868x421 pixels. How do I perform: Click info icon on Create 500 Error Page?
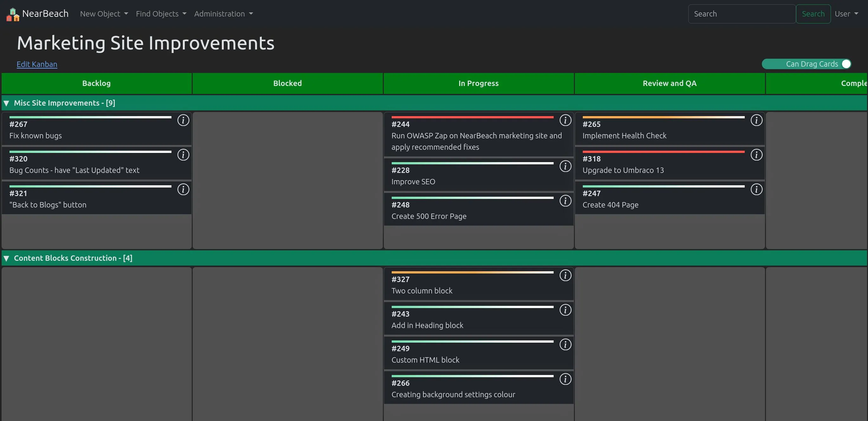coord(565,201)
